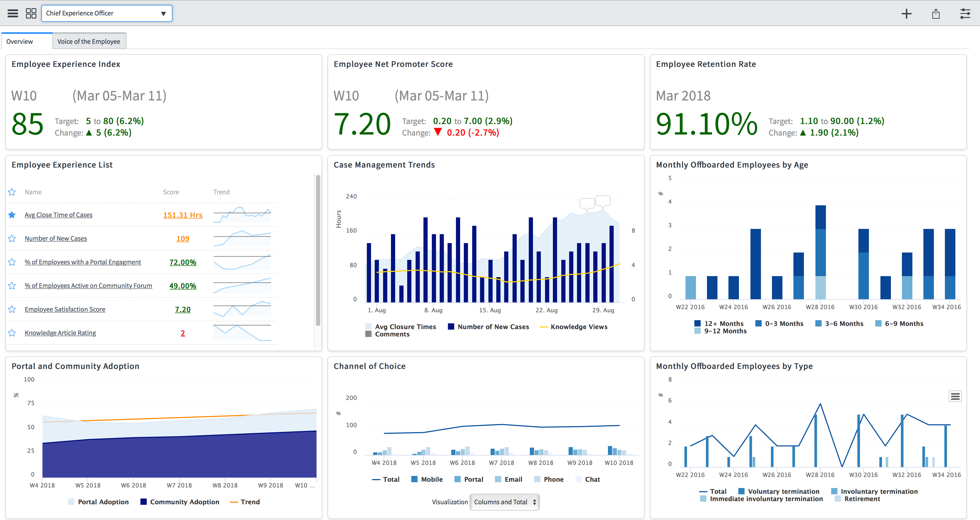Select the Overview tab
The image size is (980, 520).
click(x=20, y=41)
